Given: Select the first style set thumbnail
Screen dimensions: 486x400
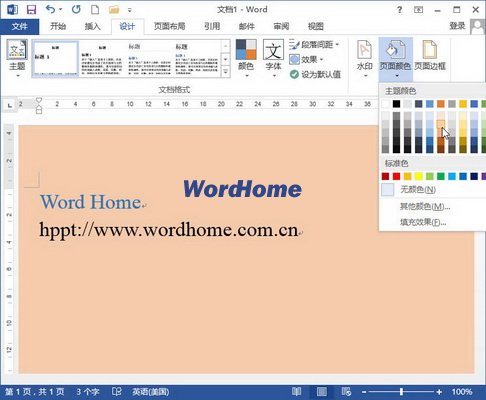Looking at the screenshot, I should click(55, 59).
